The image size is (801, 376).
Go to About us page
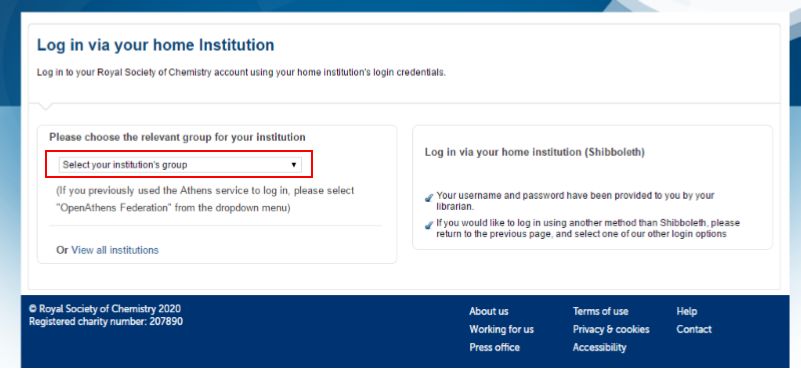point(489,311)
